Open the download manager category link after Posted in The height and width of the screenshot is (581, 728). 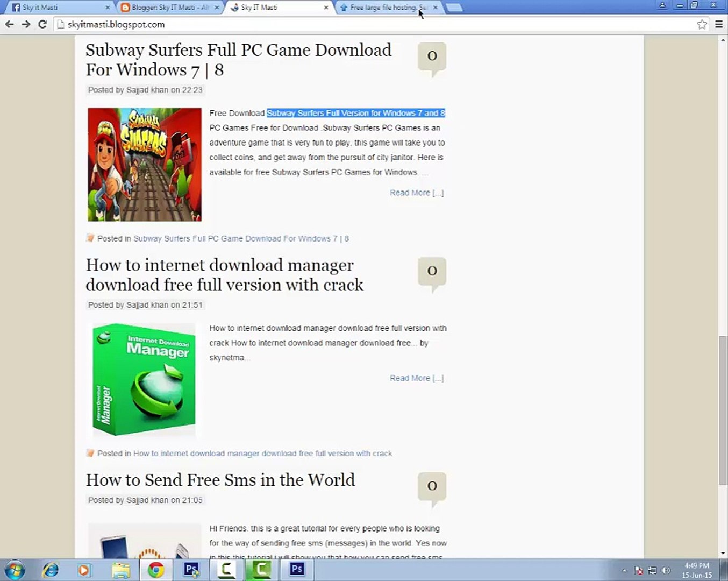tap(262, 454)
